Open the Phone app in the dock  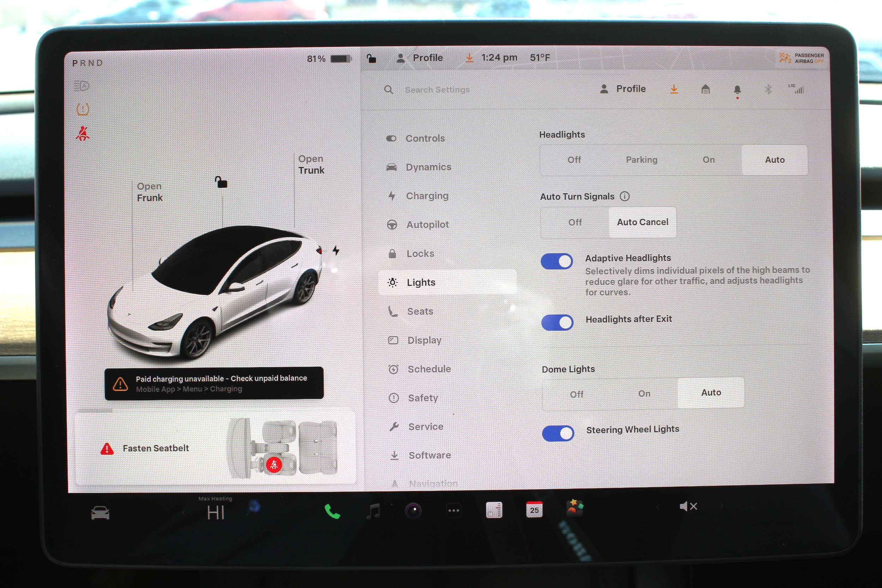(x=332, y=511)
